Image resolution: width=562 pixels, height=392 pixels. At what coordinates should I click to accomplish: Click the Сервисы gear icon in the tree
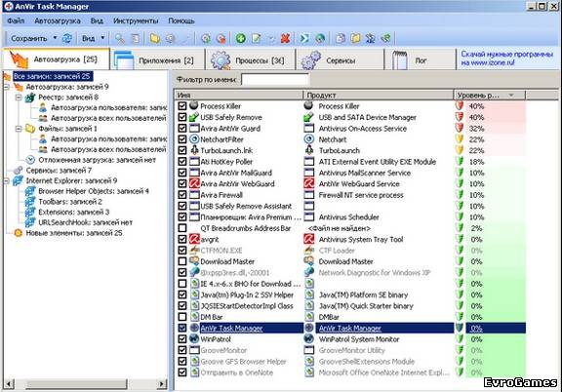(18, 171)
